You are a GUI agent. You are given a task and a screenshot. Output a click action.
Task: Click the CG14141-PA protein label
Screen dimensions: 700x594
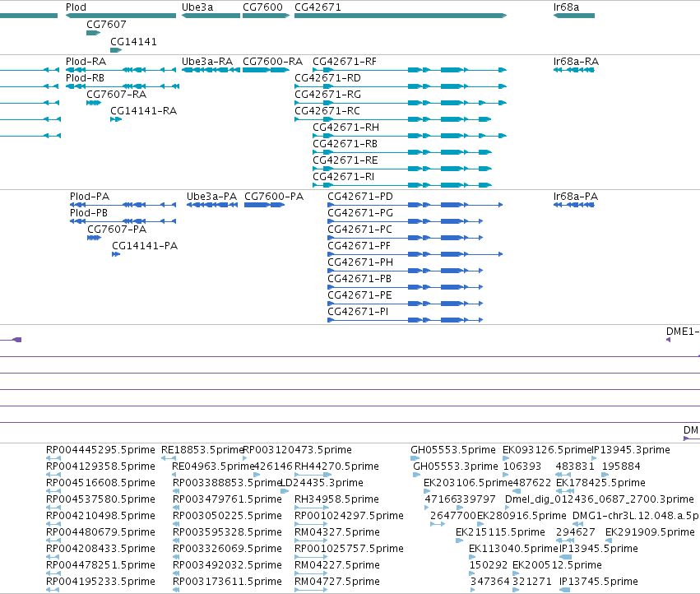tap(145, 246)
